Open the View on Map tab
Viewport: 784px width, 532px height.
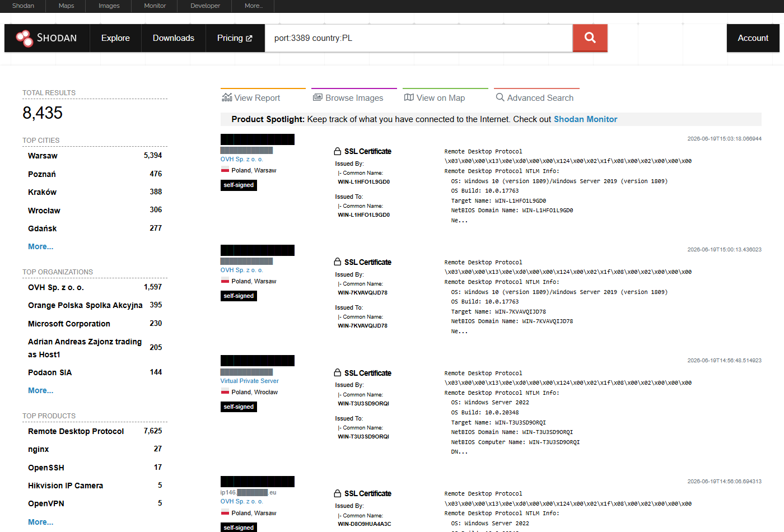click(x=445, y=97)
